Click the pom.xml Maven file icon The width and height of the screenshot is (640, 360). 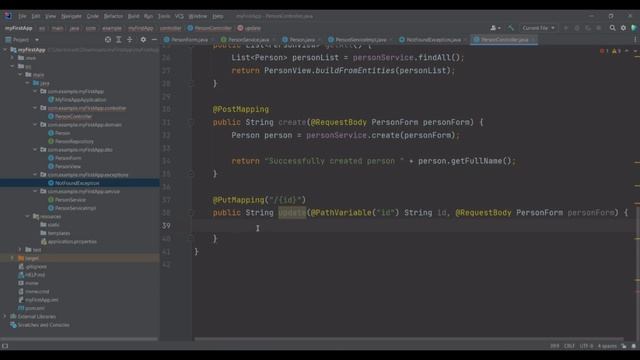tap(21, 308)
